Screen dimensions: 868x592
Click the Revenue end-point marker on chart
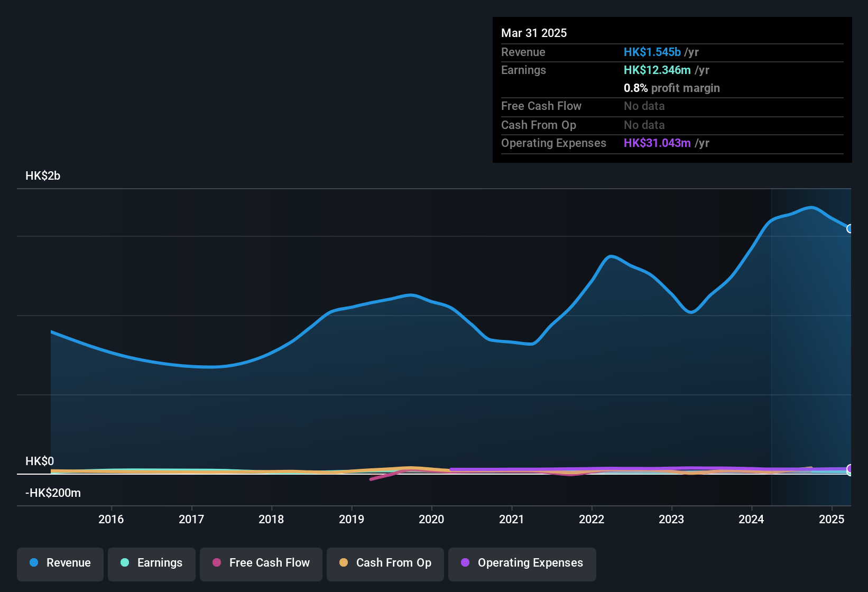pyautogui.click(x=850, y=229)
